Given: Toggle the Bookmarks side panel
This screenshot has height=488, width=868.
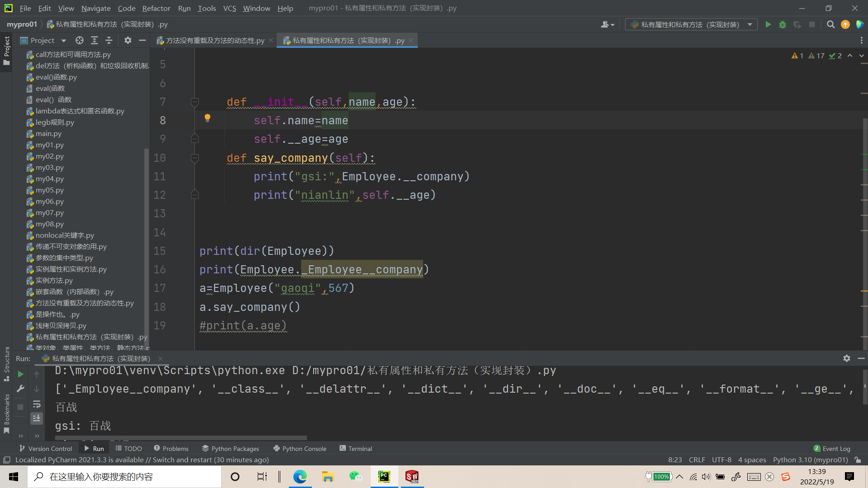Looking at the screenshot, I should pos(6,413).
